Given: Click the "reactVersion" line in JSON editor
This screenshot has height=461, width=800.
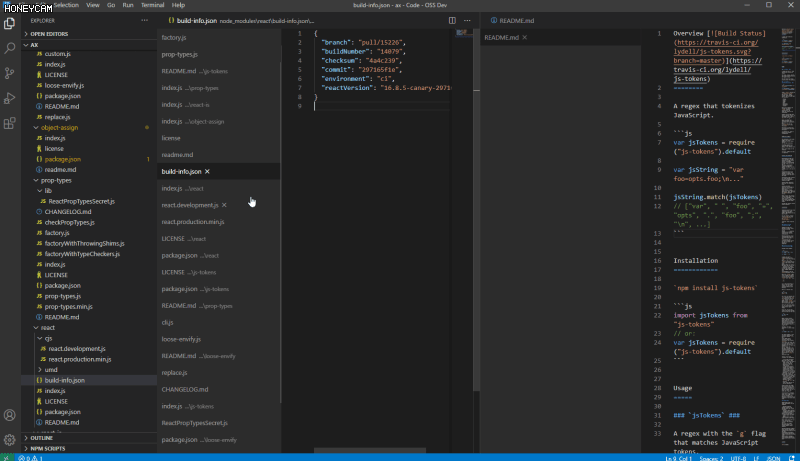Looking at the screenshot, I should 386,88.
